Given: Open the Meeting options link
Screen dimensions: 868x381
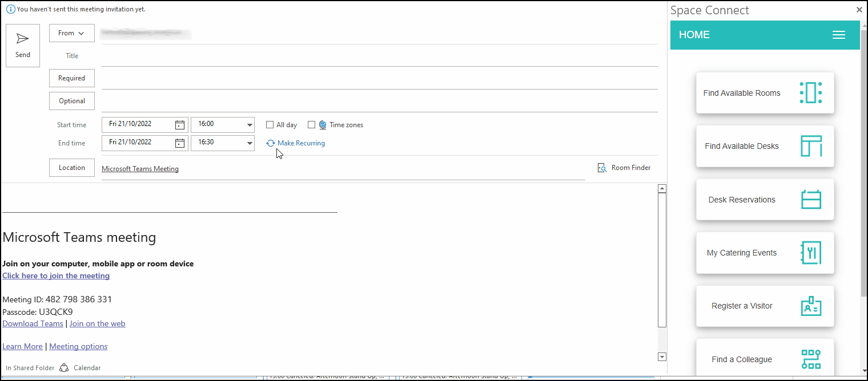Looking at the screenshot, I should click(x=78, y=346).
